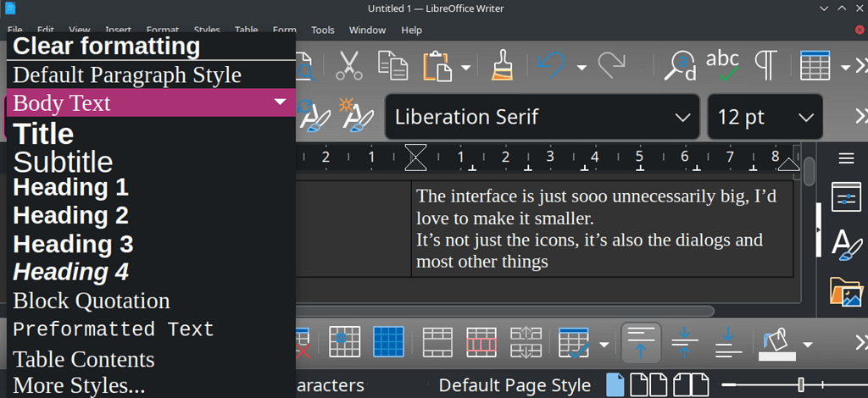Click the Merge Cells icon
This screenshot has height=398, width=868.
coord(437,341)
